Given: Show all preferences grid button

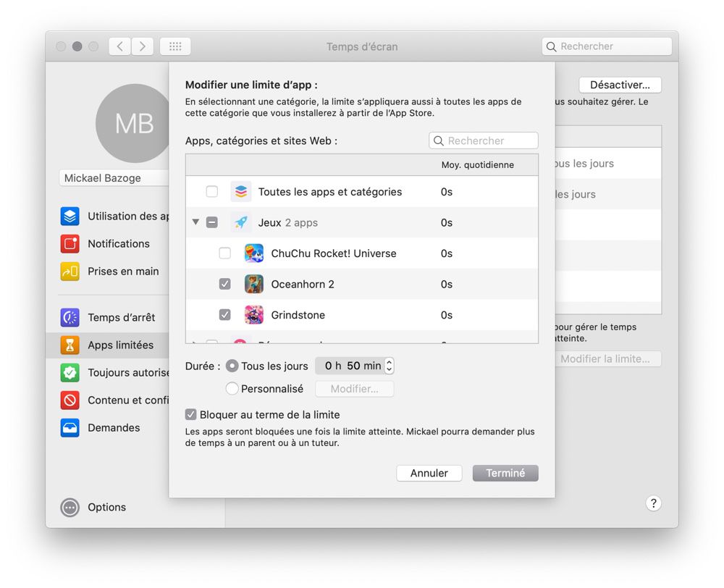Looking at the screenshot, I should coord(175,46).
